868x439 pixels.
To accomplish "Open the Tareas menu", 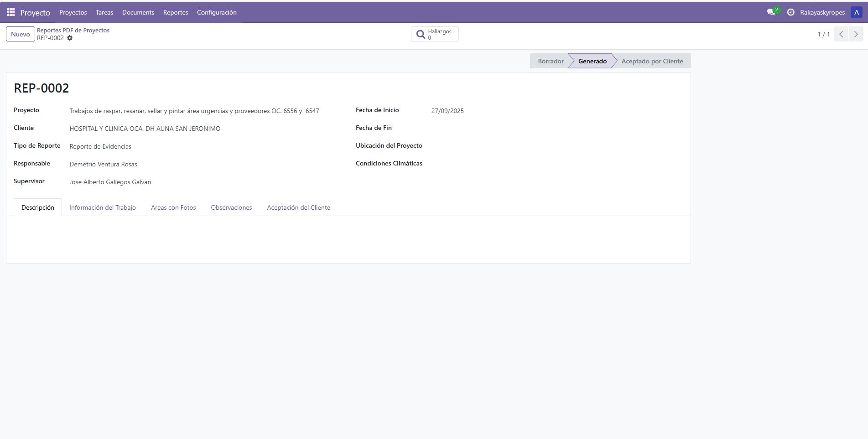I will [104, 12].
